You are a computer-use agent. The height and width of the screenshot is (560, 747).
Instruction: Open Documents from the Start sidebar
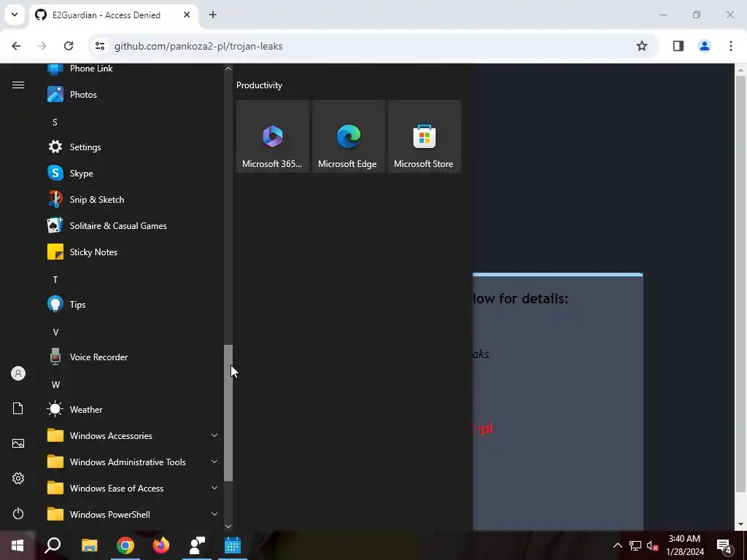click(x=18, y=408)
